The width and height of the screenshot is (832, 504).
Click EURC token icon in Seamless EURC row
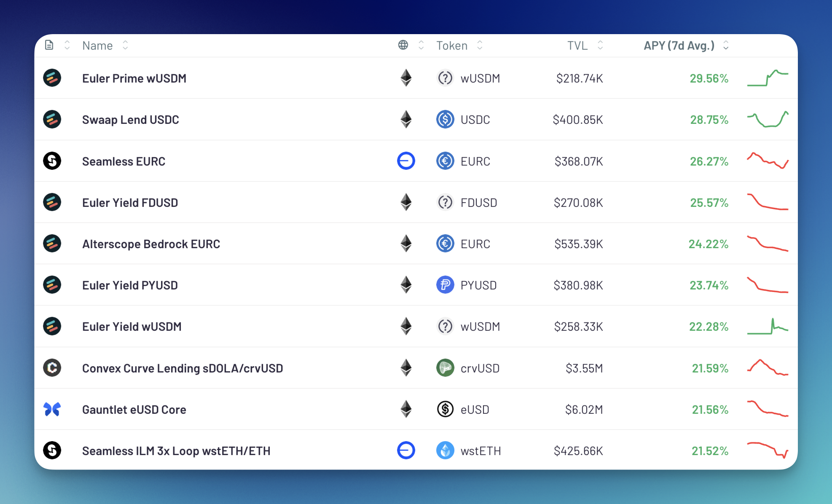click(x=445, y=161)
